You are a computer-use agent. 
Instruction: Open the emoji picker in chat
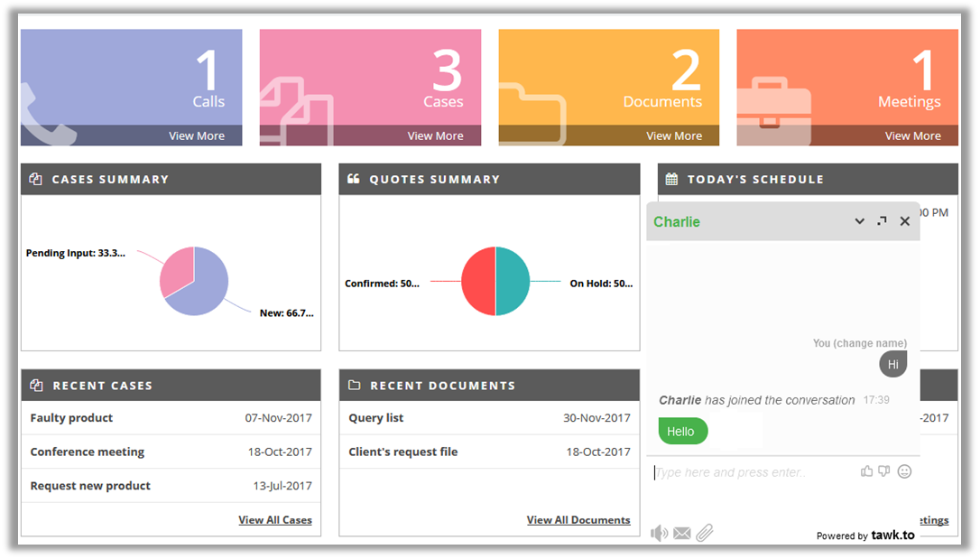pyautogui.click(x=904, y=471)
